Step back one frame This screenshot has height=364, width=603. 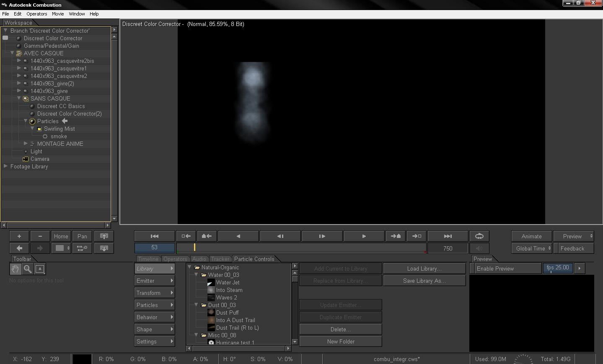tap(280, 236)
